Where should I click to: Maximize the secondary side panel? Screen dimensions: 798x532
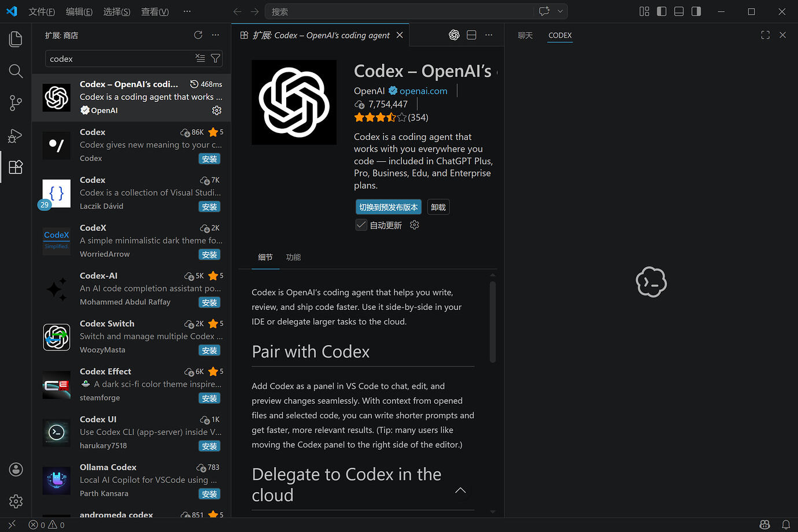pos(765,35)
